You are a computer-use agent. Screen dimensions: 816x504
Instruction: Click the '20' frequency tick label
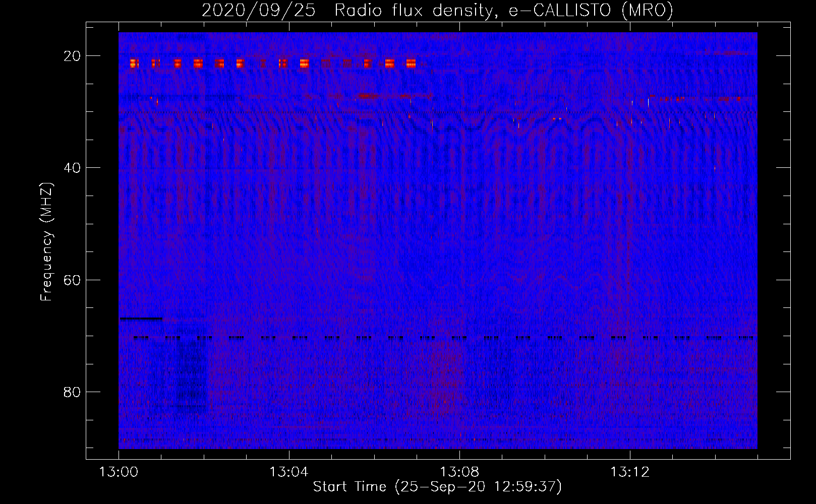coord(73,56)
